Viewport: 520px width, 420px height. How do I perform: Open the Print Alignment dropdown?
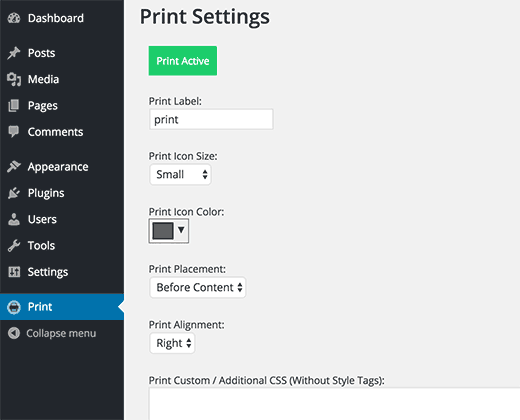[172, 343]
